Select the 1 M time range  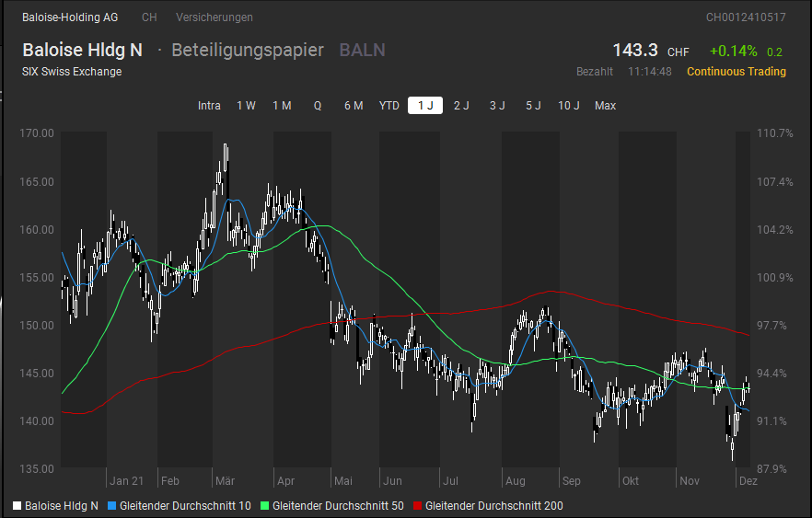(282, 106)
